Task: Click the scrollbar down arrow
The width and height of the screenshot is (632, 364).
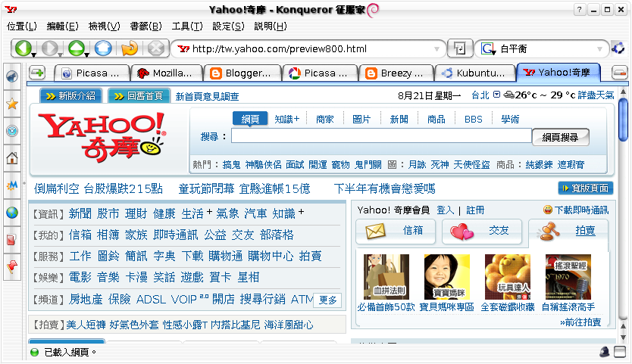Action: [x=623, y=337]
